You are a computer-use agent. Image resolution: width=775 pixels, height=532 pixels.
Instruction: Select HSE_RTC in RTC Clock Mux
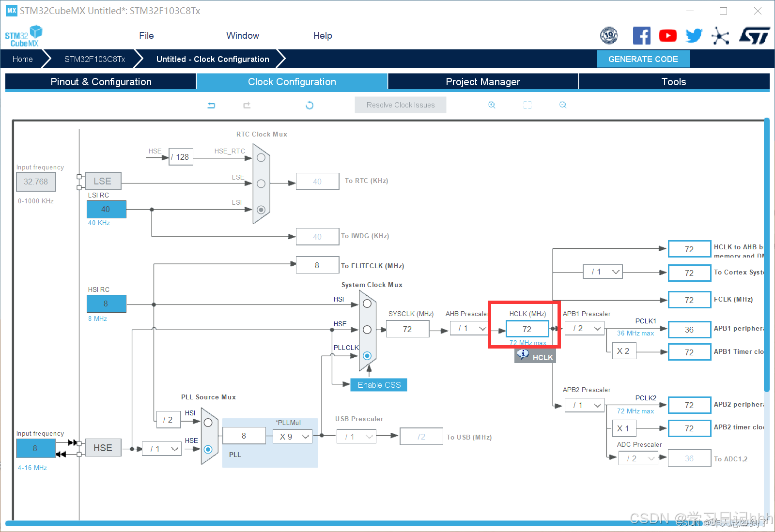pyautogui.click(x=261, y=158)
